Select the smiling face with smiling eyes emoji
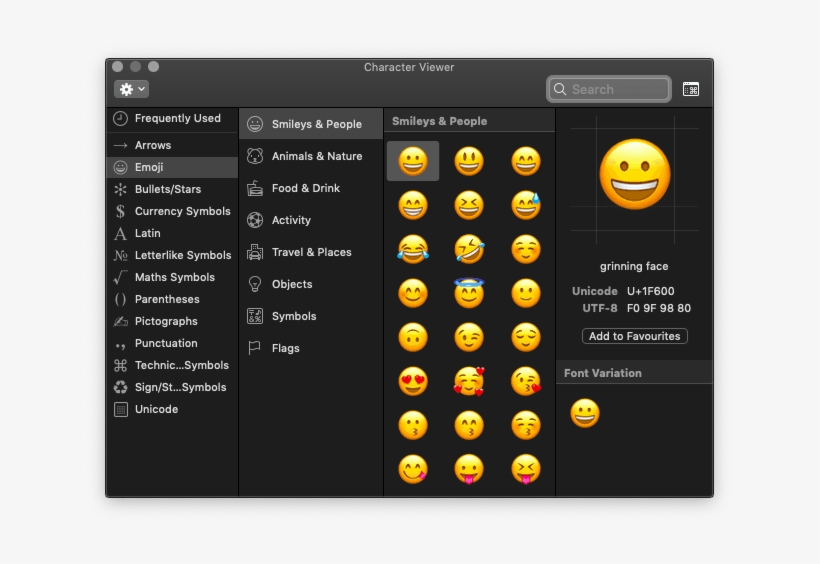 (x=413, y=293)
